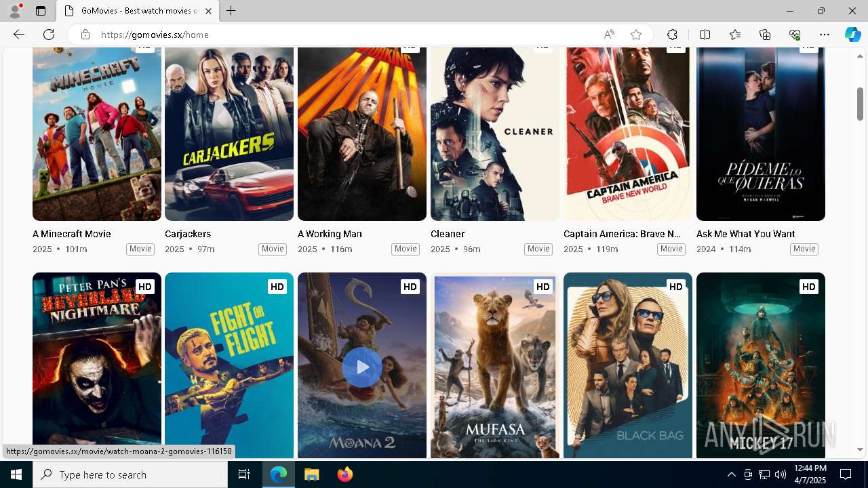Viewport: 868px width, 488px height.
Task: Click Movie tag under Ask Me What You Want
Action: point(804,249)
